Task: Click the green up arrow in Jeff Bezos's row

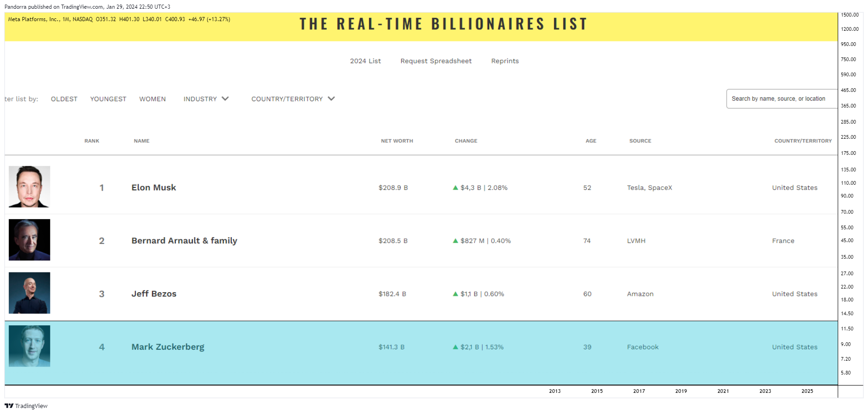Action: (455, 294)
